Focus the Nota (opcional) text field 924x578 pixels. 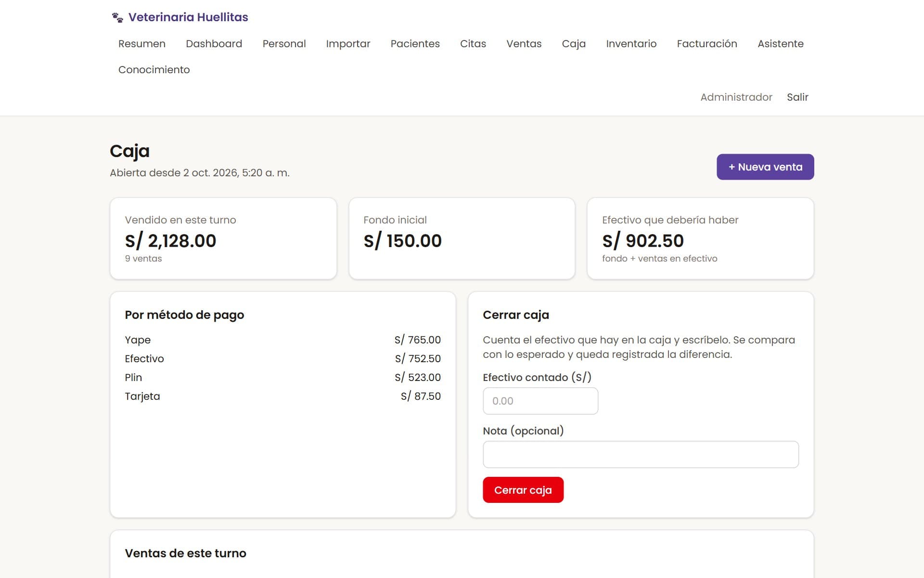641,454
